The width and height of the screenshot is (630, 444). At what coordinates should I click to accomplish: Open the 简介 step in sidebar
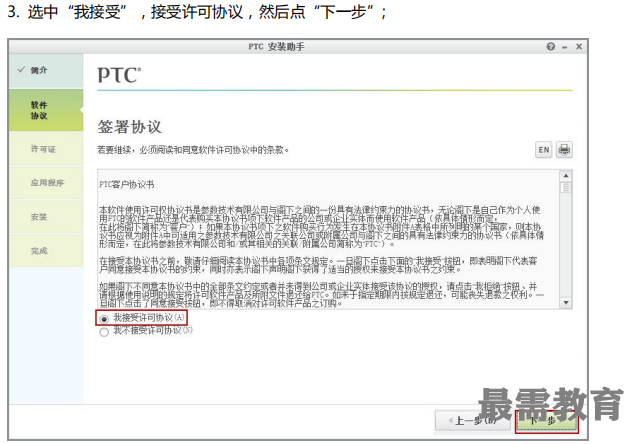click(46, 70)
